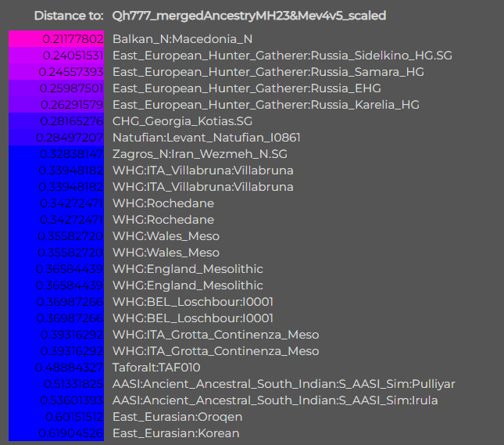
Task: Click the distance value 0.53601393
Action: (72, 400)
